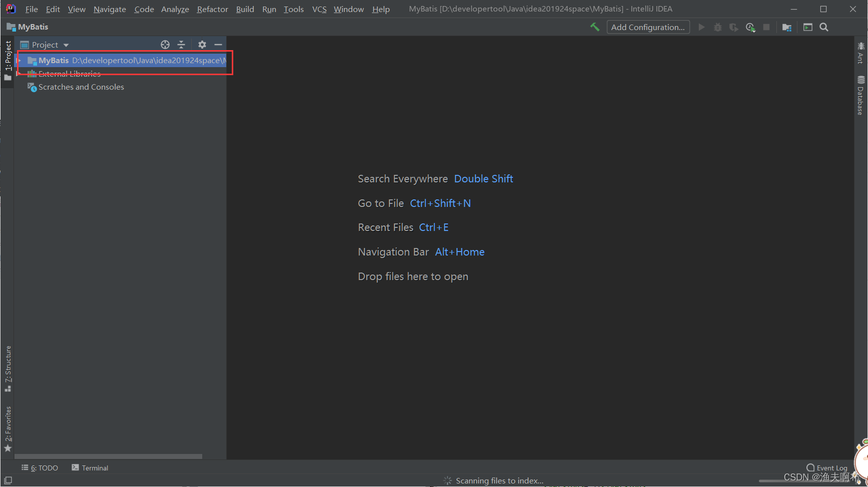This screenshot has height=487, width=868.
Task: Open the Tools menu
Action: click(294, 9)
